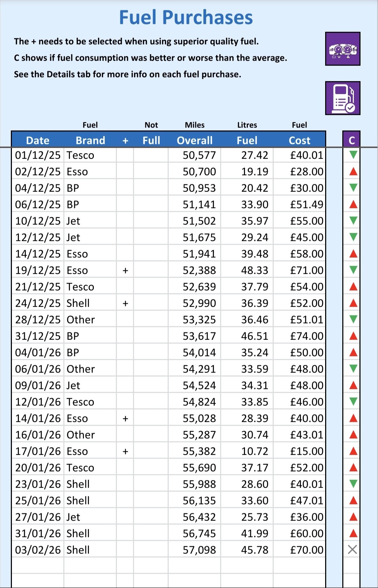
Task: Click the fuel pump checklist icon
Action: click(342, 98)
